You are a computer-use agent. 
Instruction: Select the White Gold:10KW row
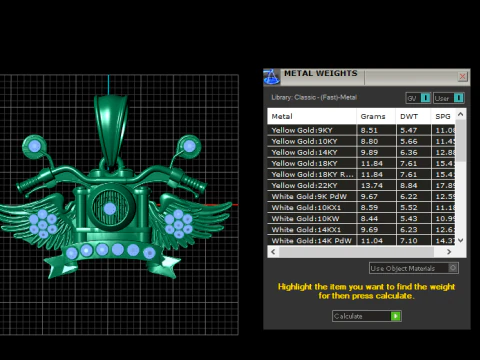point(361,218)
